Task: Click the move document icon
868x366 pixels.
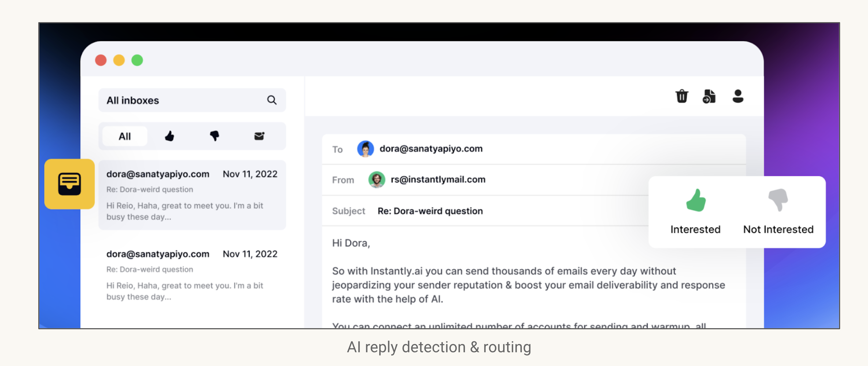Action: coord(709,97)
